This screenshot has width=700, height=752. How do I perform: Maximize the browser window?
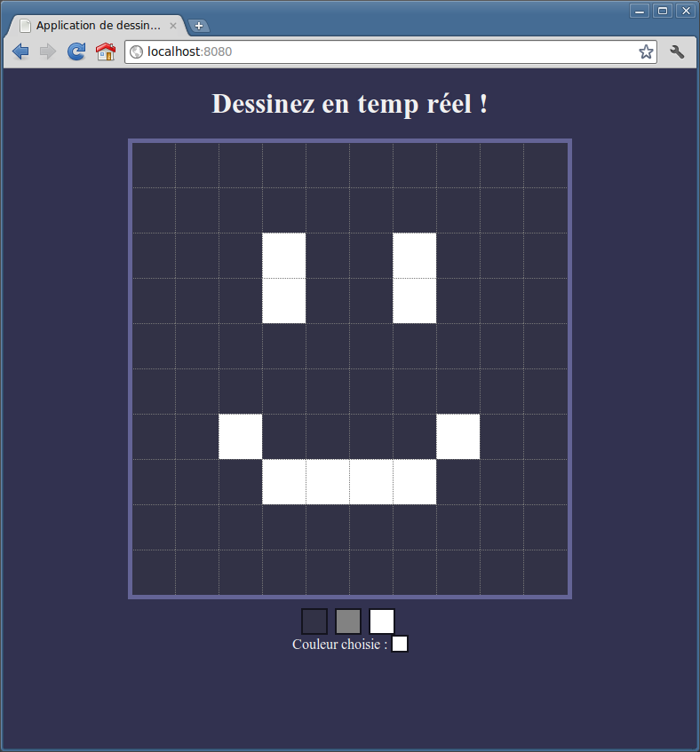(663, 11)
